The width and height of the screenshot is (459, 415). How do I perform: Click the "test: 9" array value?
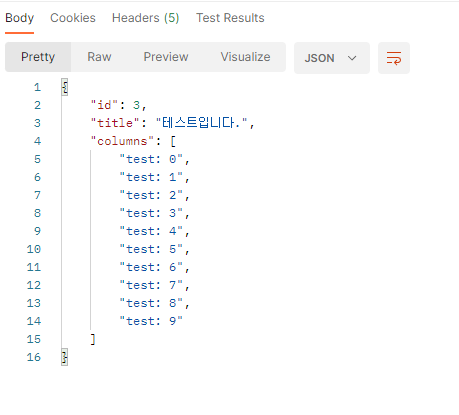[151, 321]
